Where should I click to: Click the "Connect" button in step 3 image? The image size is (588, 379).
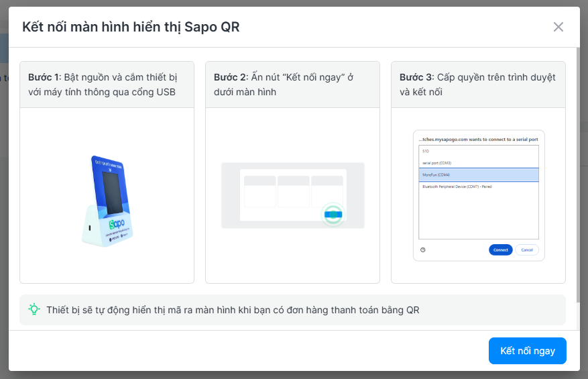(500, 250)
